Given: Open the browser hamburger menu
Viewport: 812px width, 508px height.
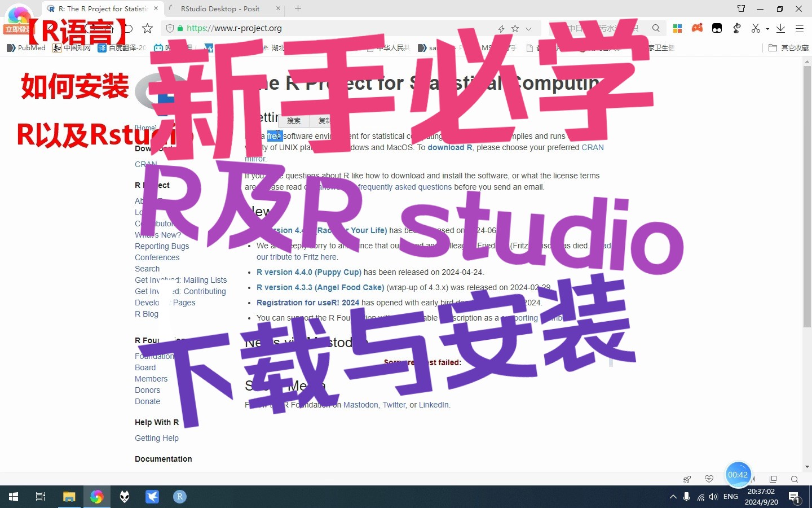Looking at the screenshot, I should click(x=800, y=28).
